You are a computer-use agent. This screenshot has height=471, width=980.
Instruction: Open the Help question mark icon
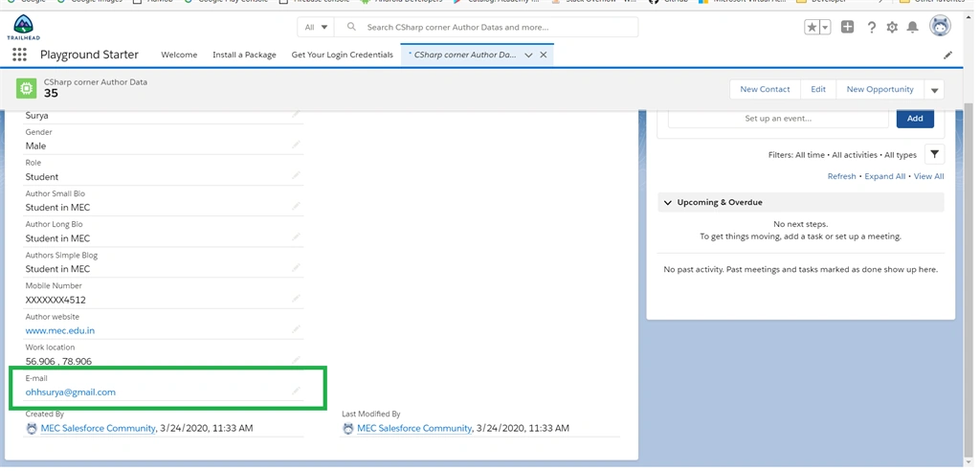coord(871,27)
